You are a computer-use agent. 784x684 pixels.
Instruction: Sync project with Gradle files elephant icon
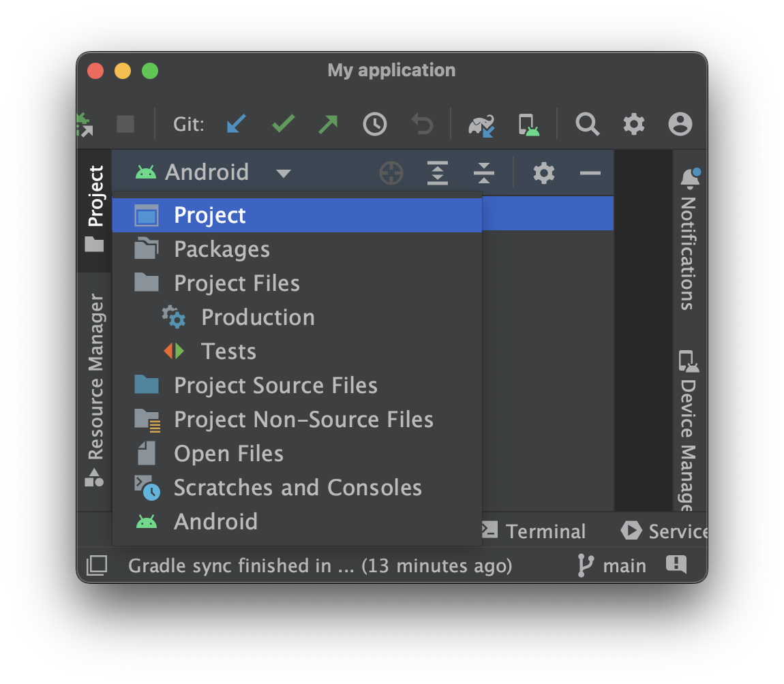pos(481,125)
